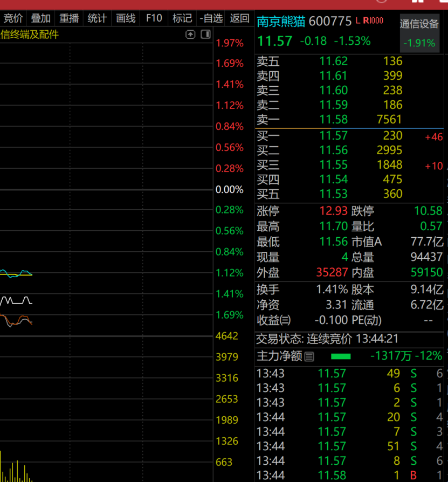The image size is (448, 482).
Task: Select 卖三 price 11.60
Action: 333,91
